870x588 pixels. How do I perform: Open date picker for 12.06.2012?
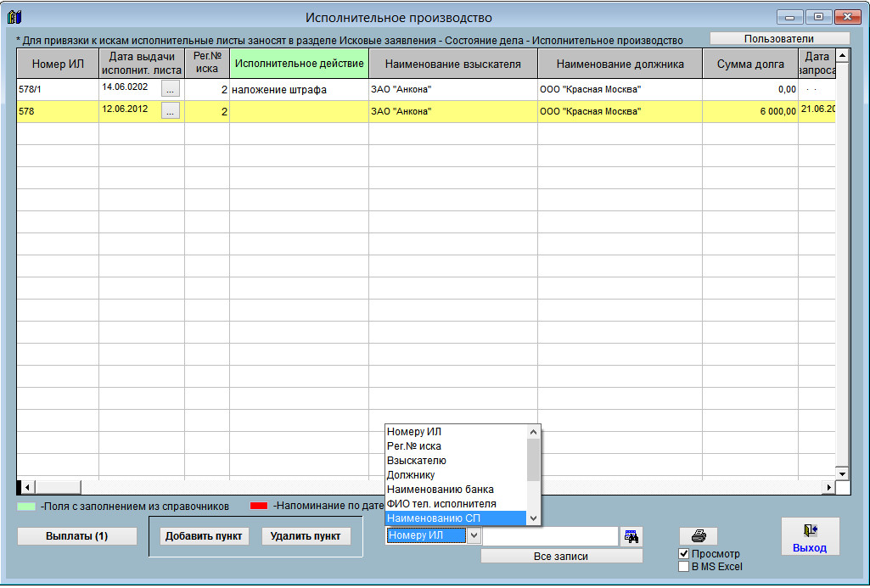click(171, 110)
